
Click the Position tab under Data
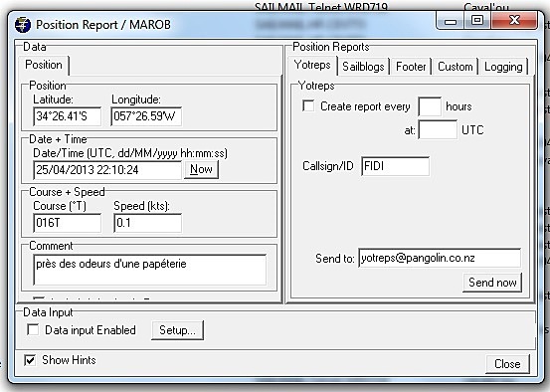coord(44,66)
